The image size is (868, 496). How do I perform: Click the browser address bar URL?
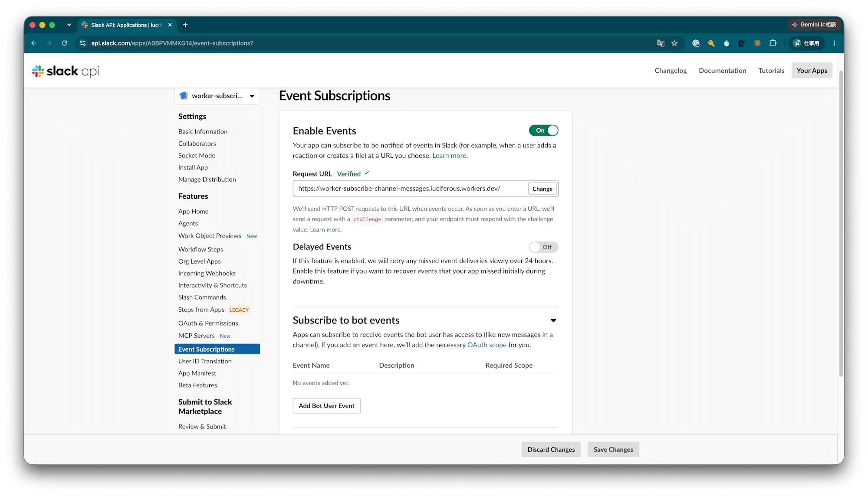point(172,43)
